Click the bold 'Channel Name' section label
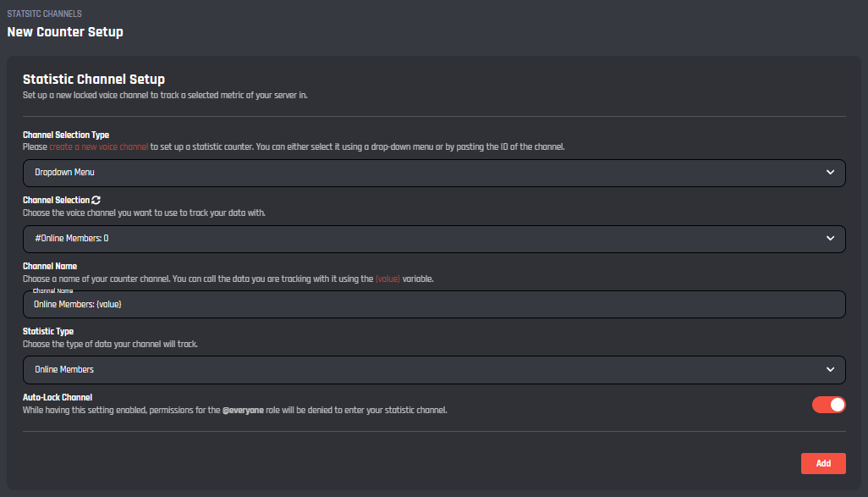Screen dimensions: 868x497 pos(50,266)
